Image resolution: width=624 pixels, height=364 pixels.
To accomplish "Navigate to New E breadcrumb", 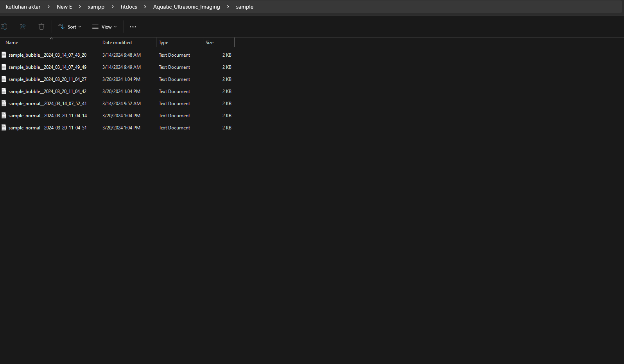I will [x=64, y=7].
